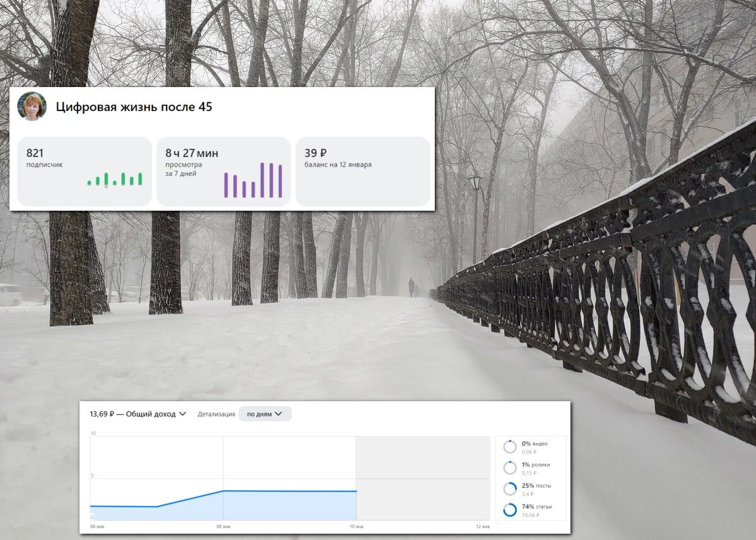
Task: Click the '12 янв' axis date label
Action: click(483, 527)
